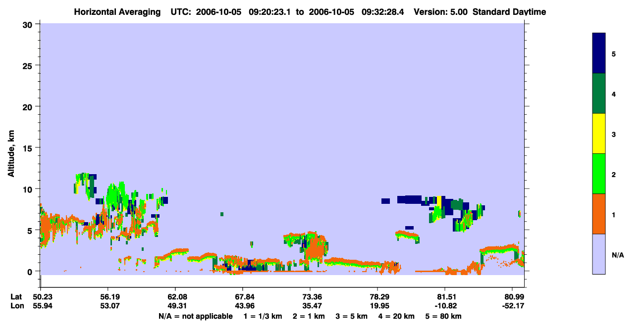Viewport: 644px width, 330px height.
Task: Click the colorbar label '1'
Action: click(x=614, y=215)
